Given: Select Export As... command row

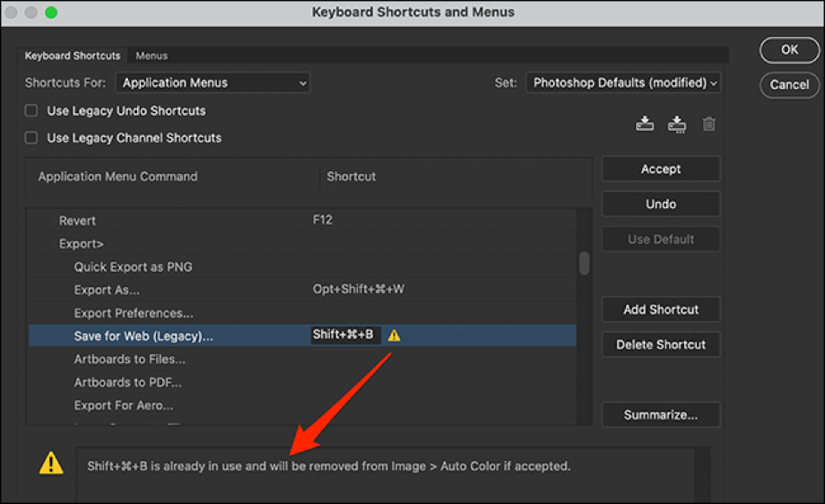Looking at the screenshot, I should (x=302, y=290).
